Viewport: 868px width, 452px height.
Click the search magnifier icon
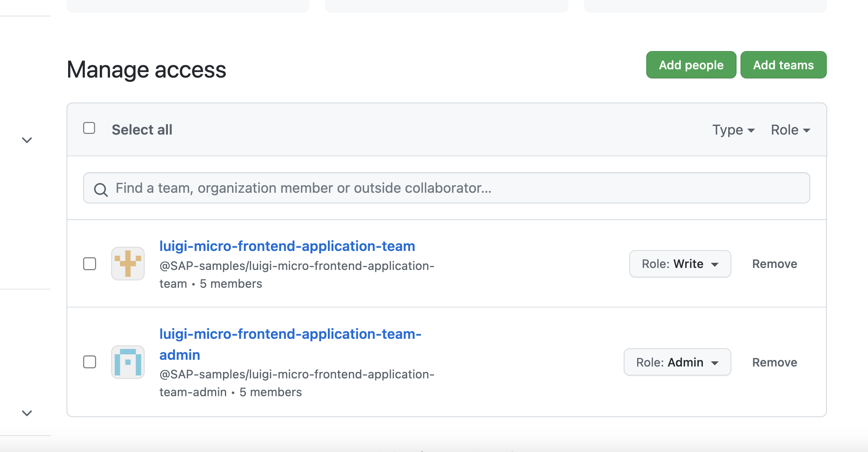[101, 190]
